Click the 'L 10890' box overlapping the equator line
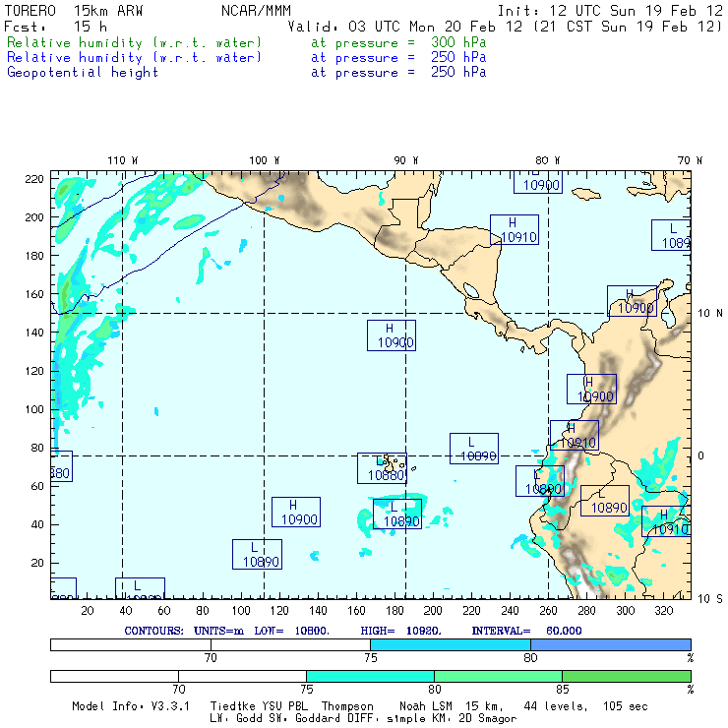 pyautogui.click(x=474, y=449)
